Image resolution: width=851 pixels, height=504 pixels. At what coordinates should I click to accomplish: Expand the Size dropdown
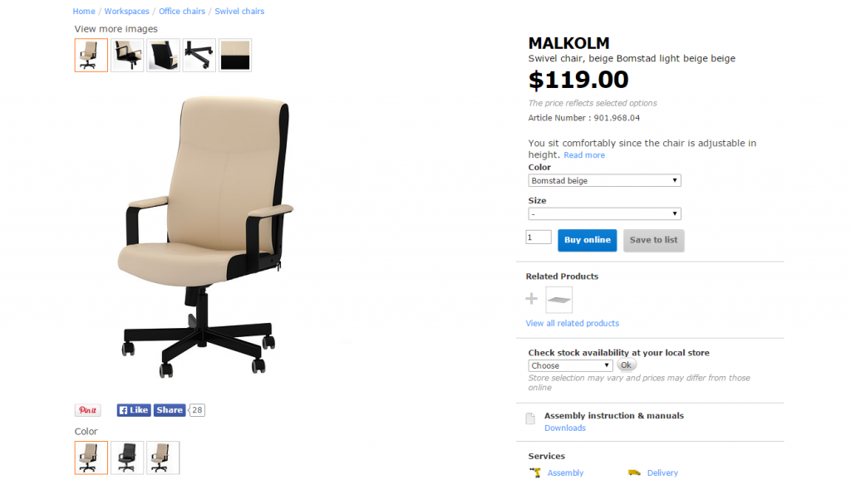(x=604, y=213)
